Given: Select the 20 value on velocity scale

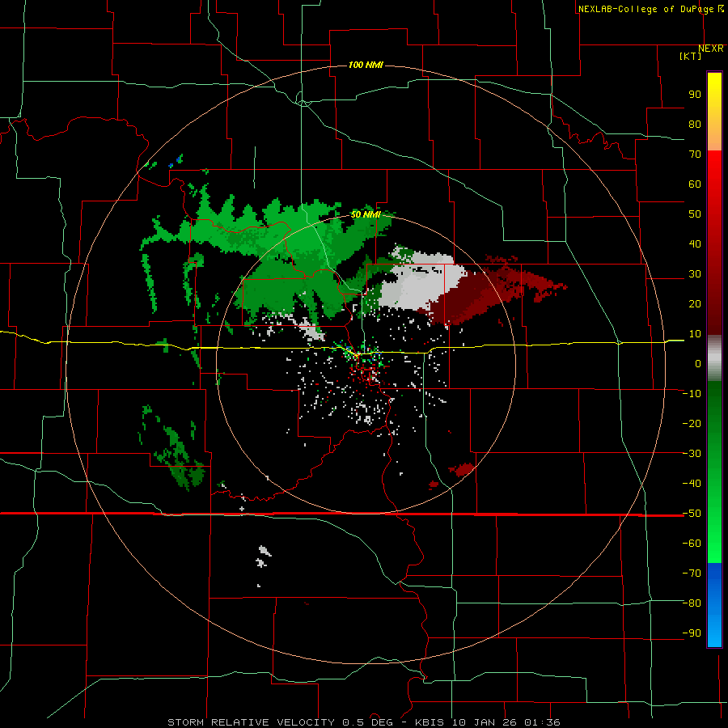Looking at the screenshot, I should click(695, 303).
